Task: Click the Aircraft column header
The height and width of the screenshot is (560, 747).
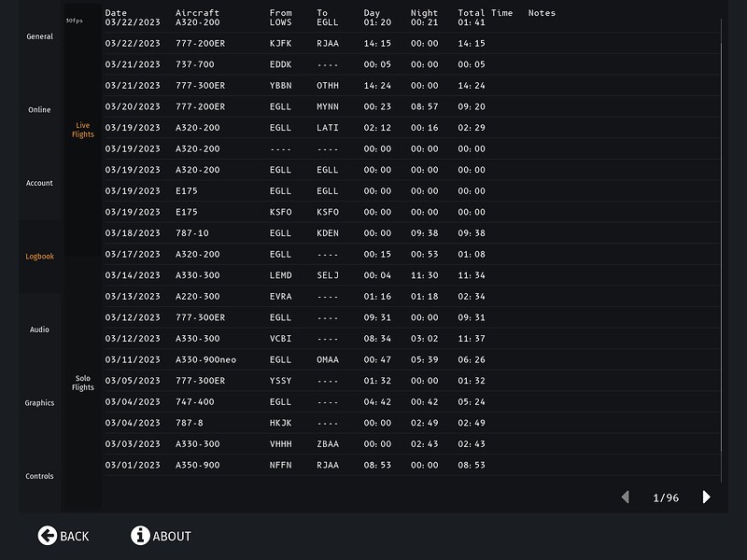Action: 197,13
